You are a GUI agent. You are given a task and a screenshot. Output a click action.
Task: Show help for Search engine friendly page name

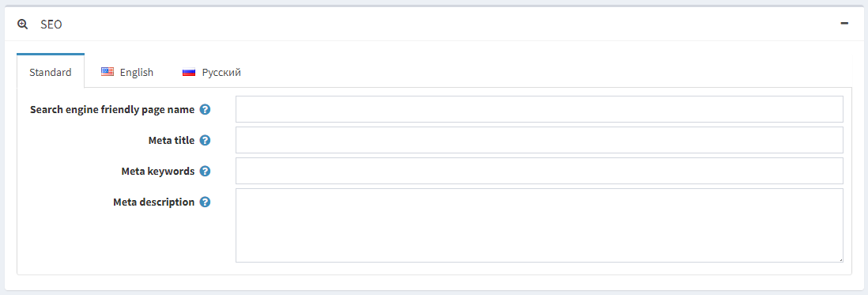pos(205,110)
